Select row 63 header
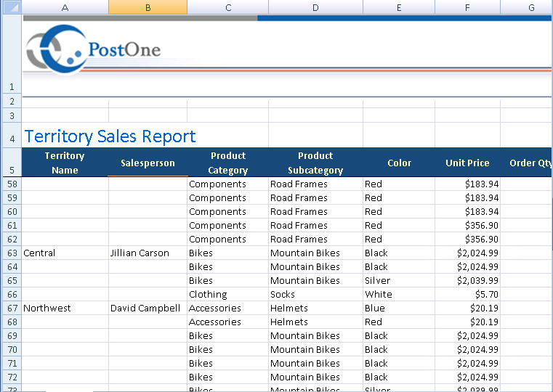The width and height of the screenshot is (553, 392). [12, 253]
